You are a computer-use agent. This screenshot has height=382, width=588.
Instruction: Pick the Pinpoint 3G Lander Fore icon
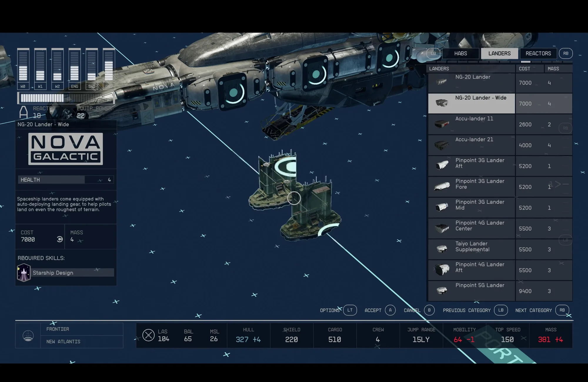[x=442, y=186]
